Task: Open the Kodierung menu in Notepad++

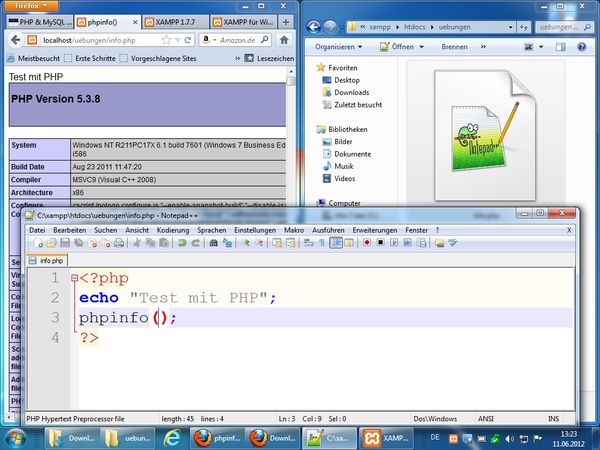Action: pos(173,230)
